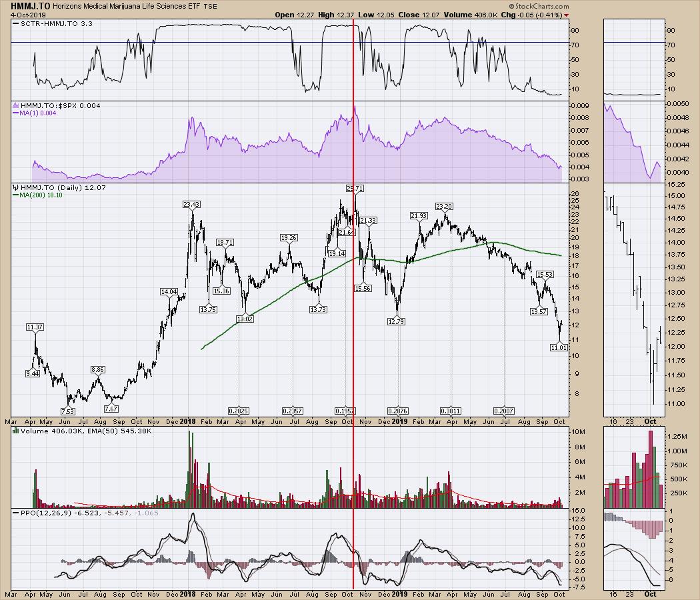Click the 13.57 price label
The image size is (700, 600).
539,311
